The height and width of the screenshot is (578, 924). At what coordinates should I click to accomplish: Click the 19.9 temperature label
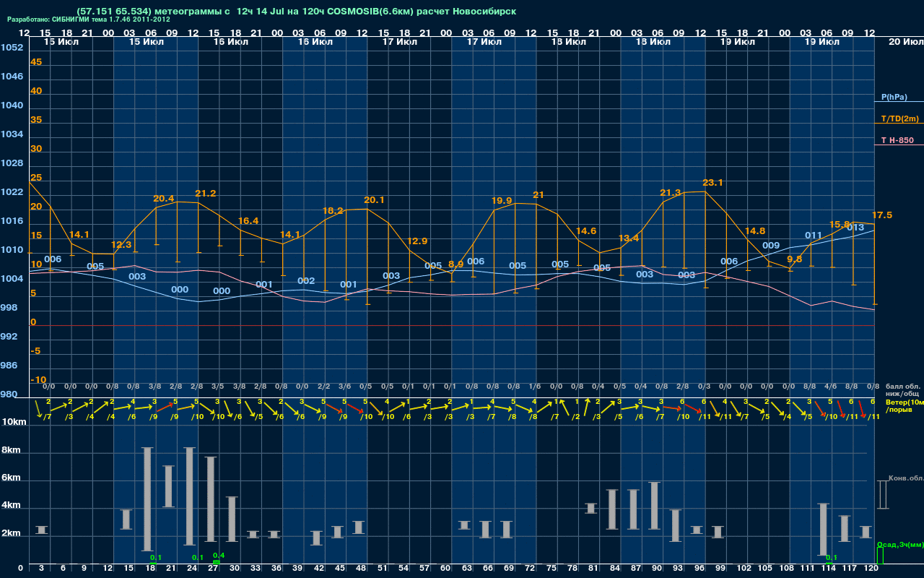pos(502,201)
